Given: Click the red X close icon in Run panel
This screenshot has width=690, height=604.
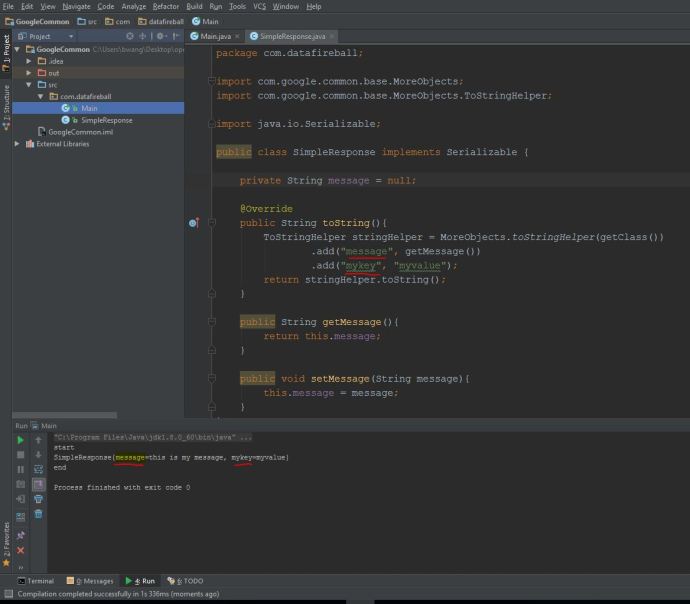Looking at the screenshot, I should pyautogui.click(x=20, y=550).
